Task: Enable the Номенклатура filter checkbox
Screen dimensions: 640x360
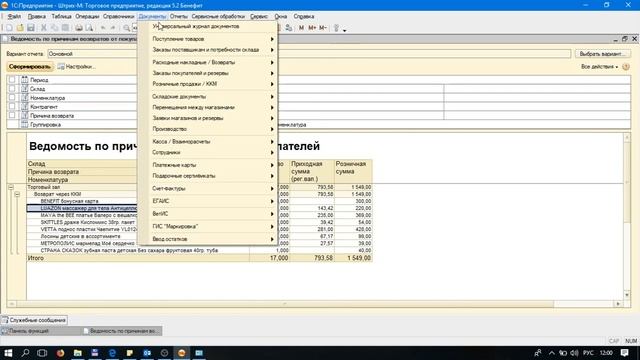Action: 12,98
